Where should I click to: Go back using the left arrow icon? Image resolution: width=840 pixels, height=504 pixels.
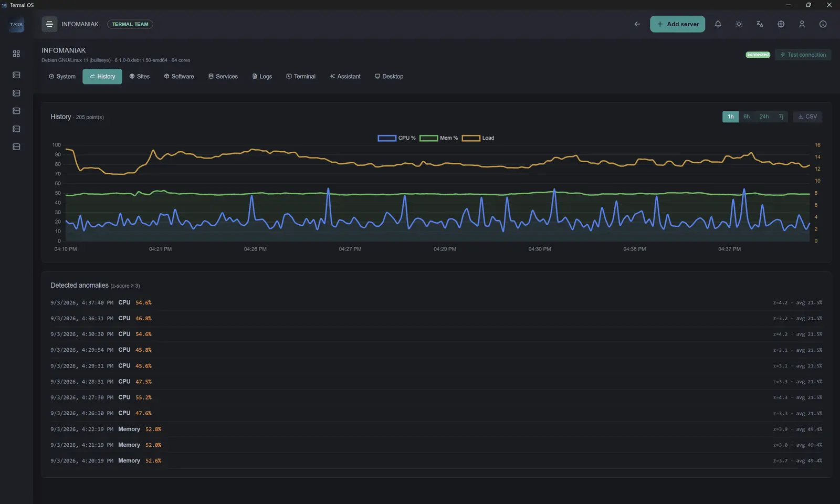pos(637,24)
